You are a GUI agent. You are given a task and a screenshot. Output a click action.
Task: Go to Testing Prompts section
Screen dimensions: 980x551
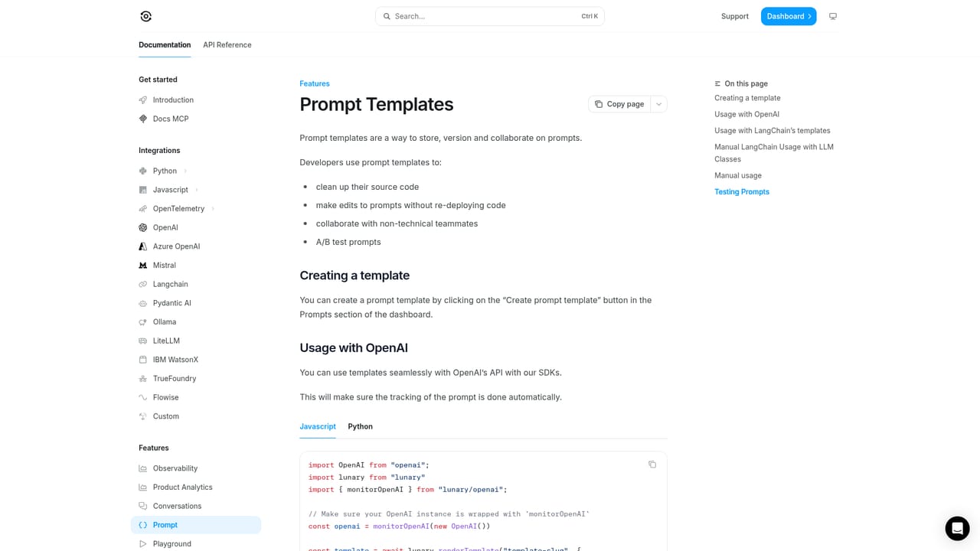(742, 192)
